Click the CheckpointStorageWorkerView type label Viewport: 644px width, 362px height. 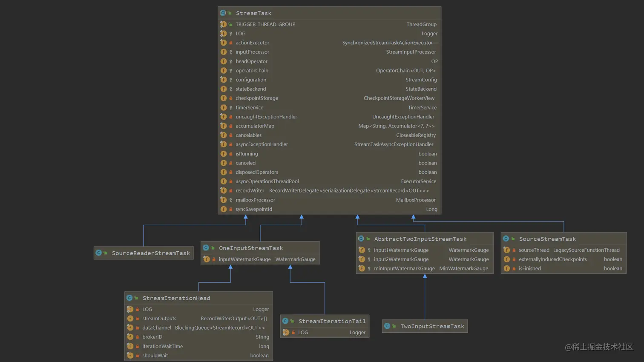[x=399, y=98]
